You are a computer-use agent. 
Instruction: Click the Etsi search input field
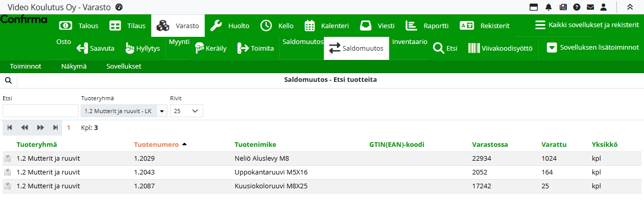click(x=40, y=111)
